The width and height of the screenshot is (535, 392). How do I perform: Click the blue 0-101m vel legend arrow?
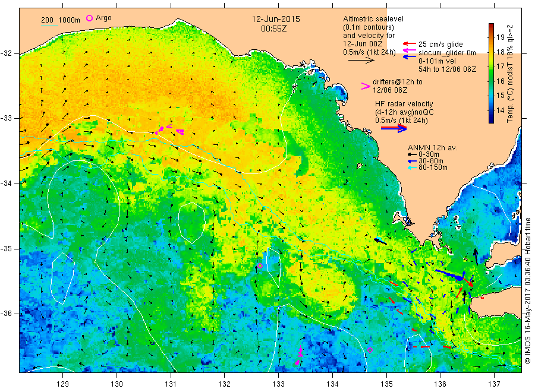[409, 56]
